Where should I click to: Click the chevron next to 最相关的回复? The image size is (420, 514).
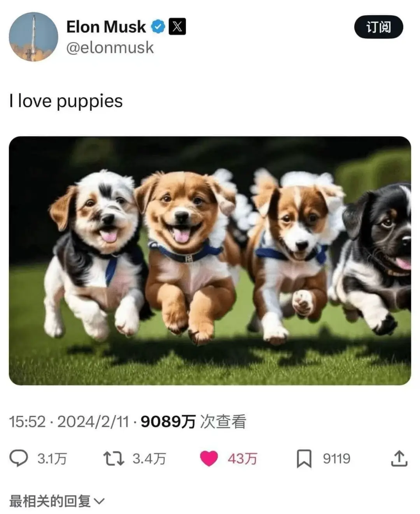pos(100,501)
